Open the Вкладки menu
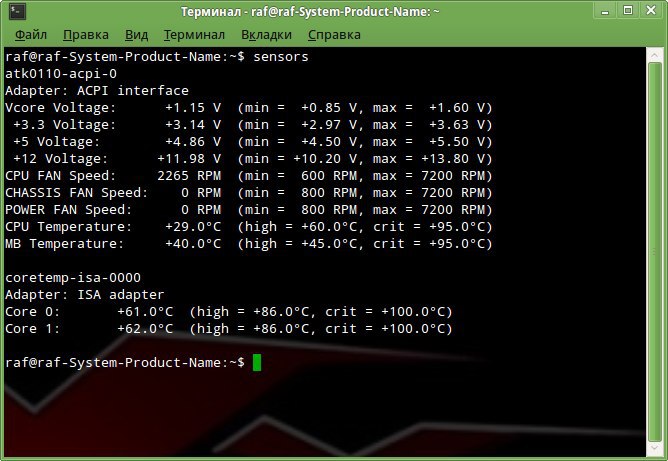 [266, 35]
